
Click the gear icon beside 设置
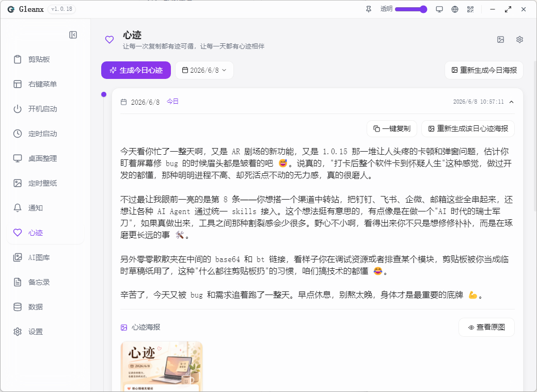click(18, 332)
